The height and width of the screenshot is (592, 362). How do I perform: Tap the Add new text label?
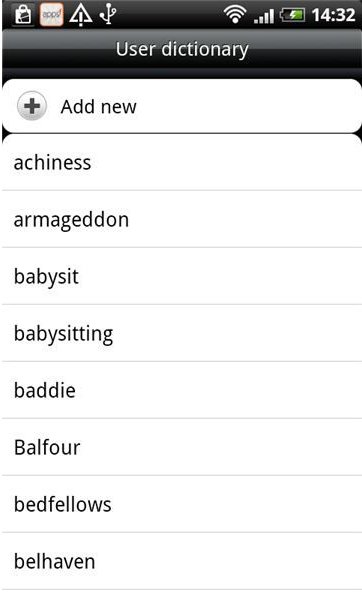click(99, 106)
